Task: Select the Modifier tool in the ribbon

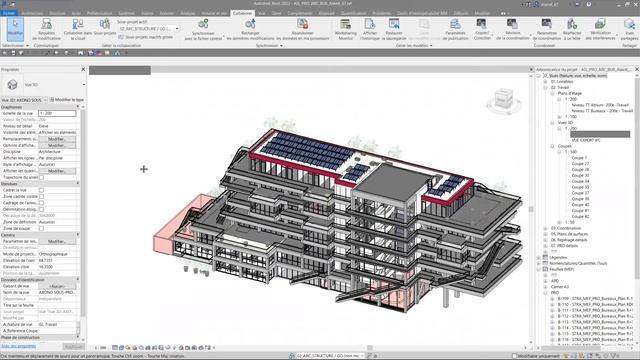Action: 15,29
